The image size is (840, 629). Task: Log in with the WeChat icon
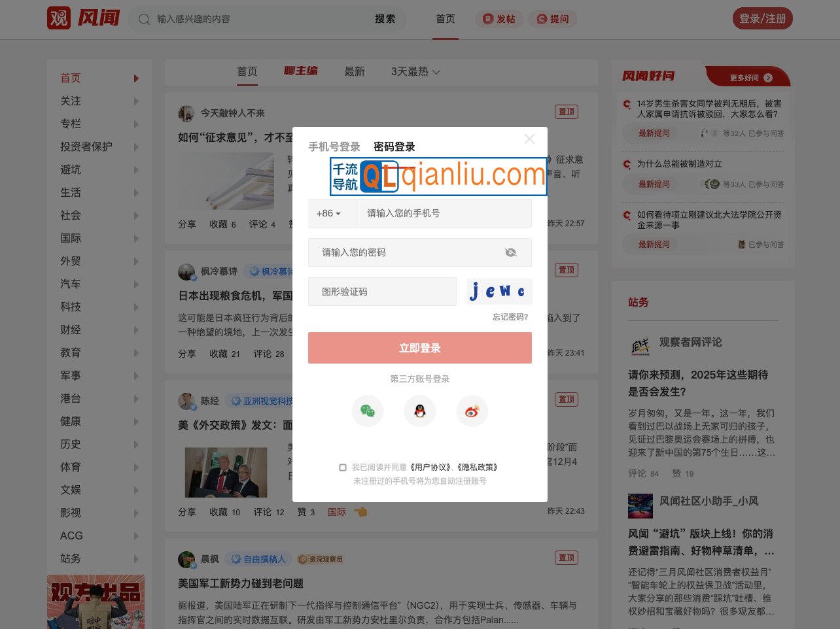[367, 411]
